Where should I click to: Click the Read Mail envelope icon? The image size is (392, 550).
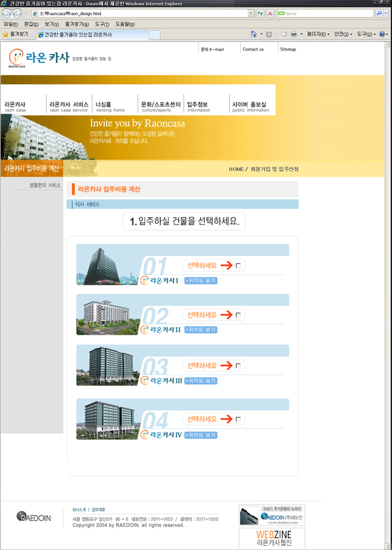pyautogui.click(x=284, y=34)
